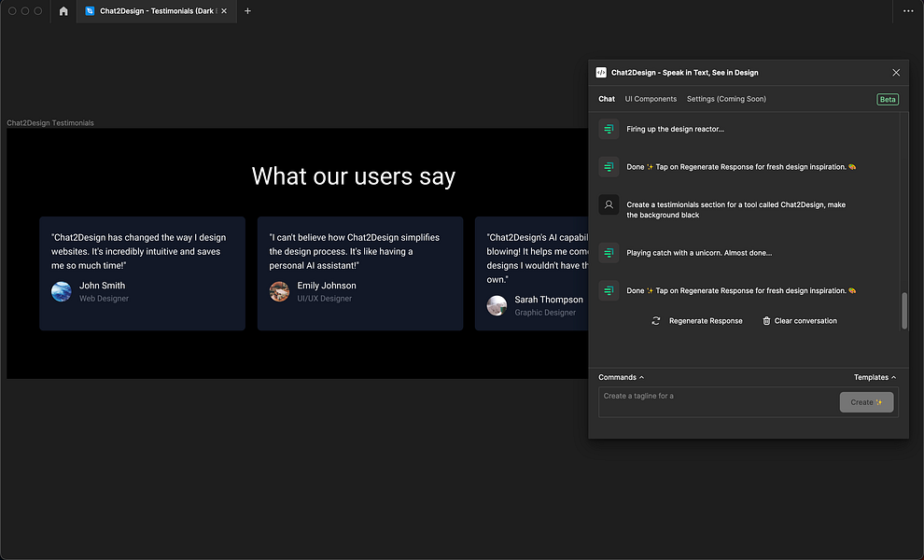Click the Regenerate Response refresh icon
Viewport: 924px width, 560px height.
click(x=656, y=320)
